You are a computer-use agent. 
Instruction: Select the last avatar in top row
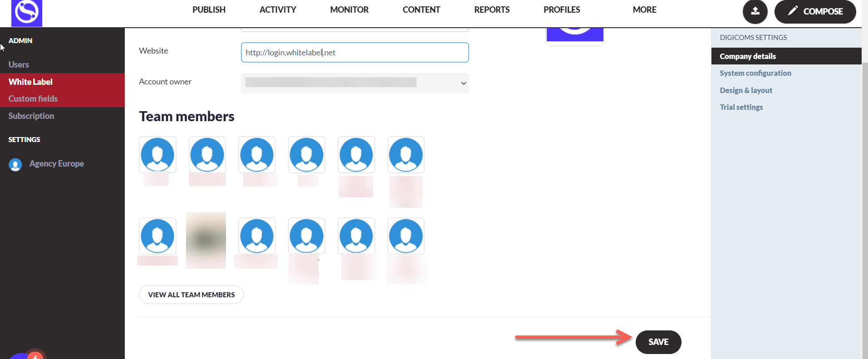(x=406, y=155)
